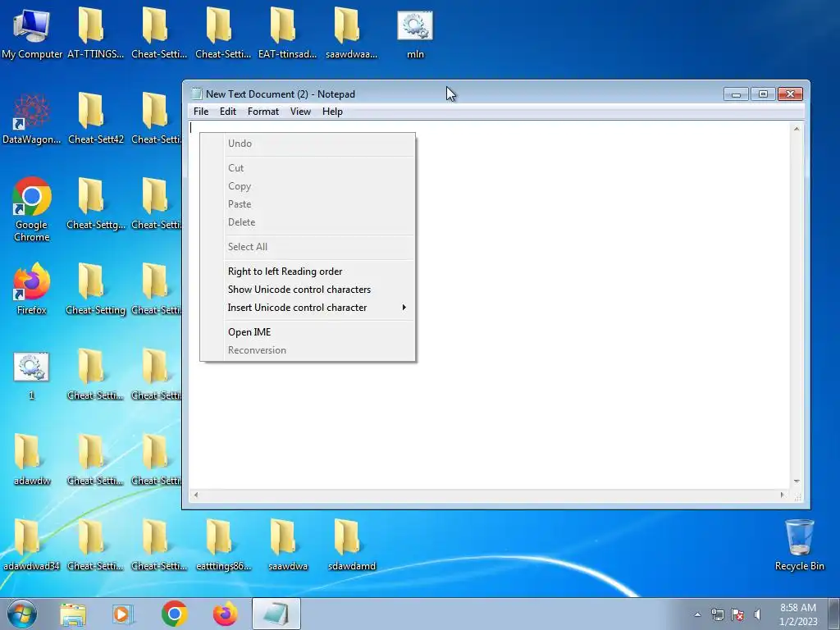Select the Cheat-Setting folder icon

tap(95, 290)
